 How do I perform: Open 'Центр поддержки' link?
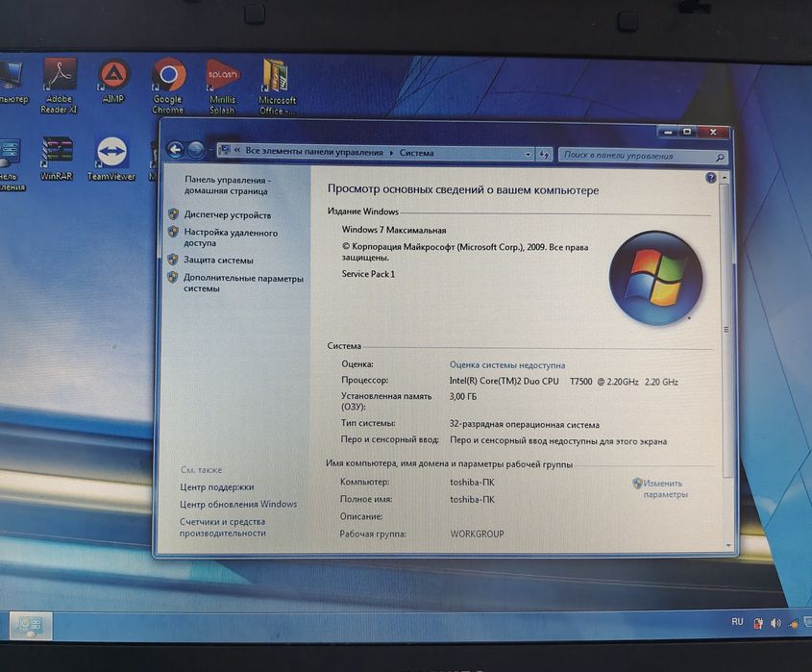(216, 487)
